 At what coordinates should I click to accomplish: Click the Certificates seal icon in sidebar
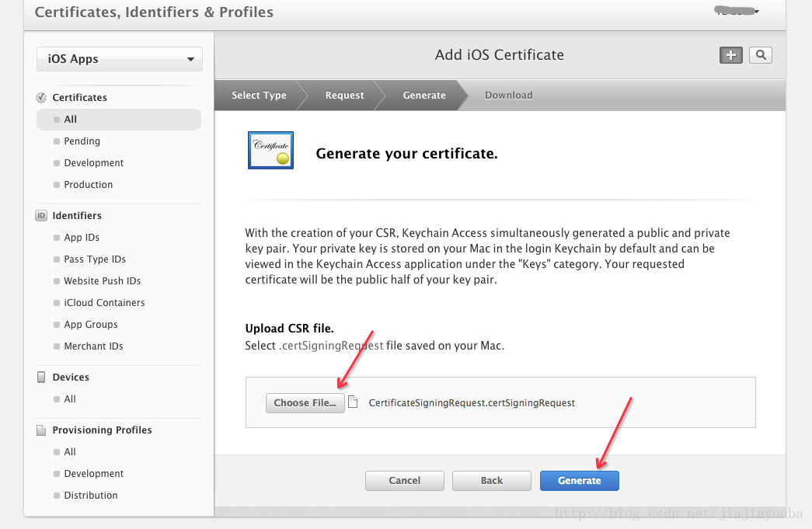[x=41, y=98]
